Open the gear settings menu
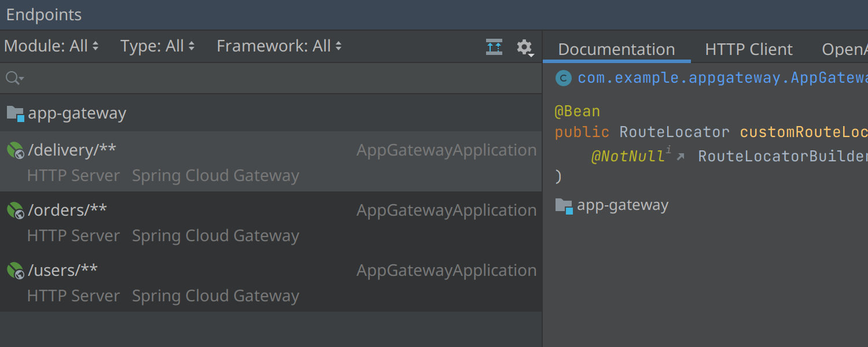 [x=525, y=47]
